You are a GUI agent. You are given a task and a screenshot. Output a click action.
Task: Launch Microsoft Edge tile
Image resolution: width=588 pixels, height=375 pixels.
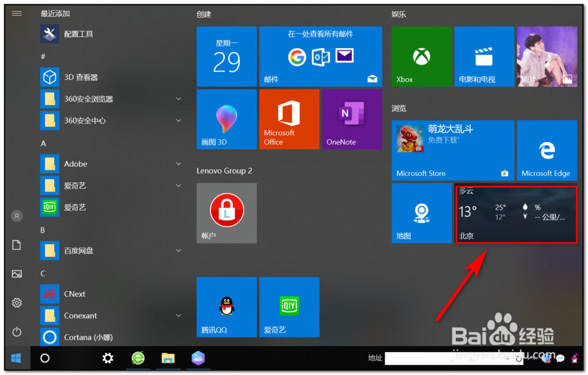pos(547,150)
